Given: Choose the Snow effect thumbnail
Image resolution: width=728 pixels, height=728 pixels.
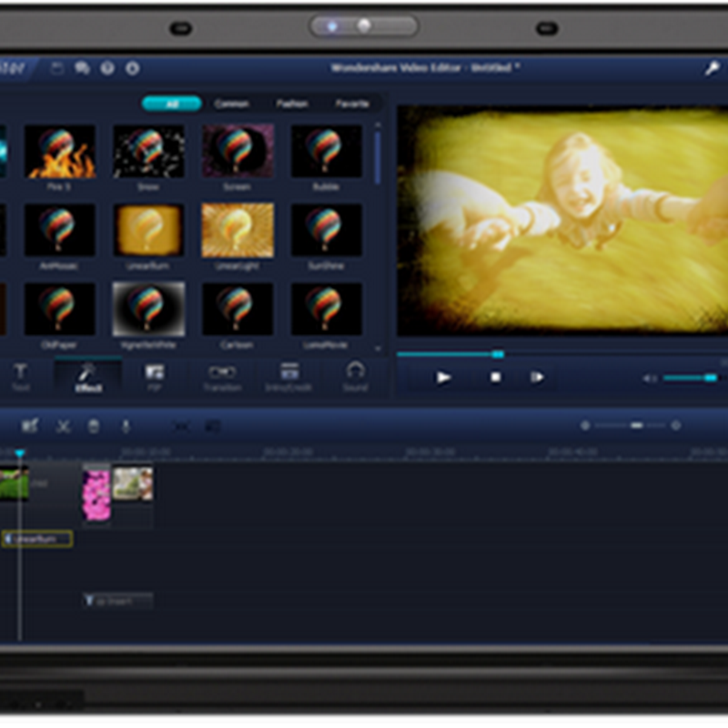Looking at the screenshot, I should click(148, 151).
